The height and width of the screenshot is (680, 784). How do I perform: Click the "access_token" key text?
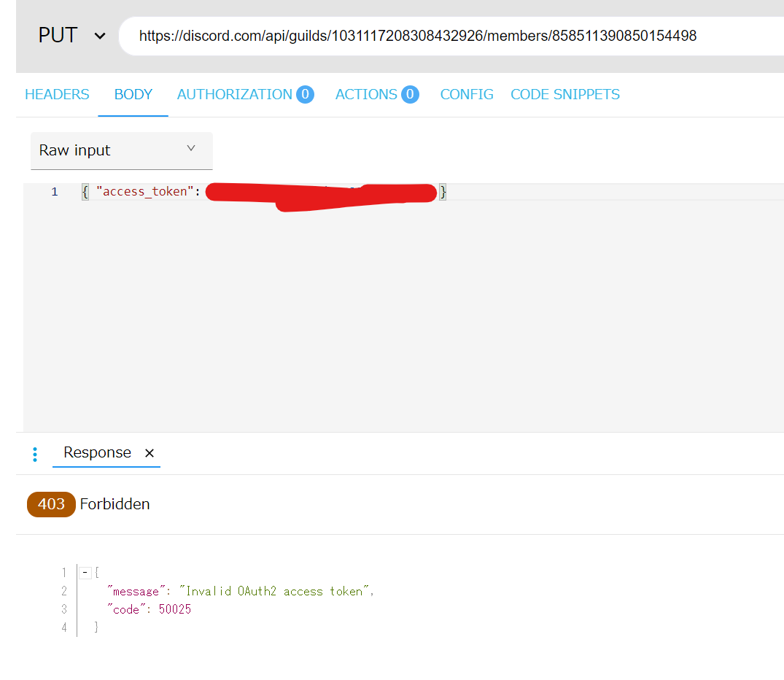(144, 192)
